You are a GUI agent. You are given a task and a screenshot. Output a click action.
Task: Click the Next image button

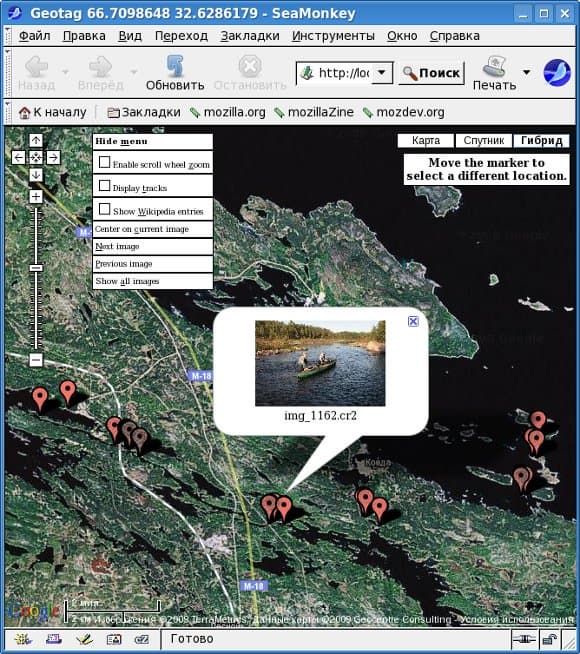[153, 247]
